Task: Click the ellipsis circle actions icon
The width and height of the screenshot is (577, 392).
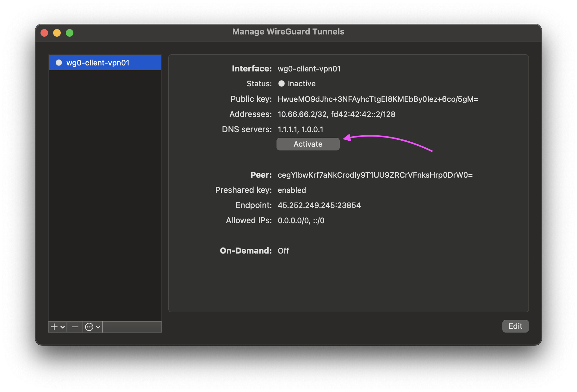Action: pyautogui.click(x=89, y=327)
